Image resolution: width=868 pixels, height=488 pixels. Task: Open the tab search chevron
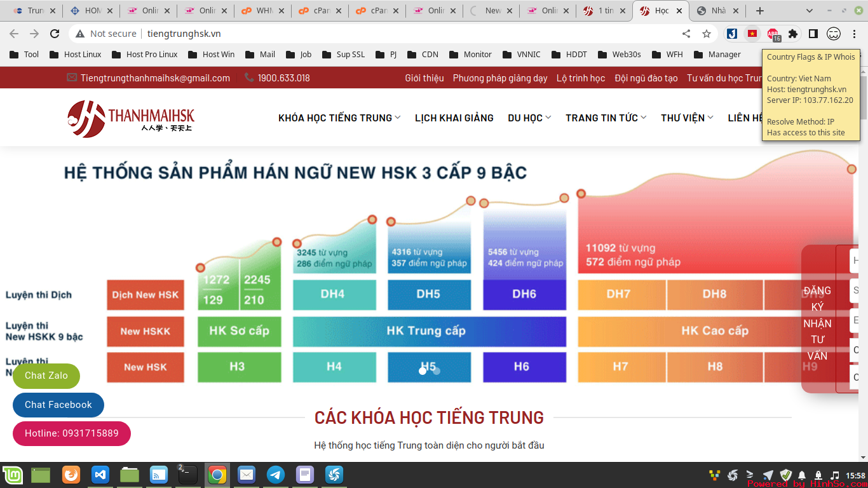810,11
